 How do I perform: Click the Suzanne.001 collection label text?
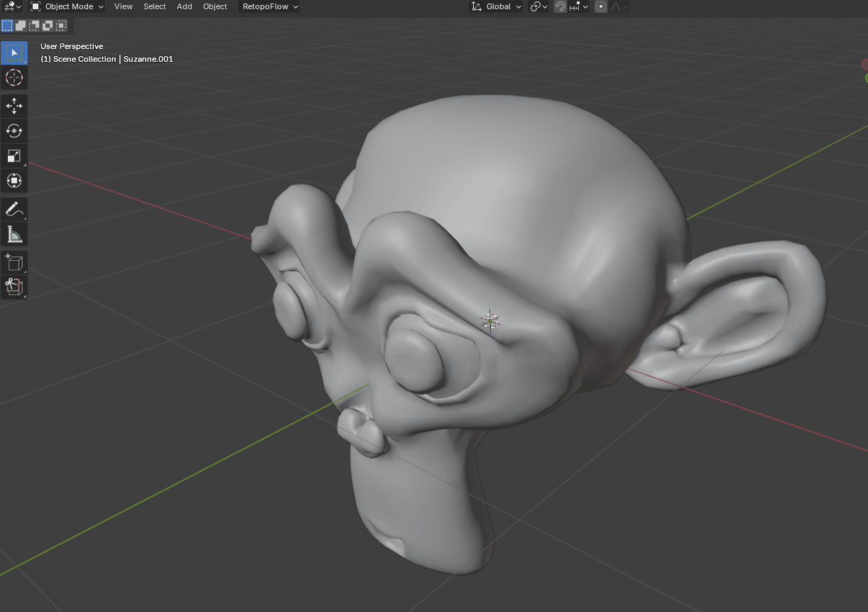[x=148, y=59]
